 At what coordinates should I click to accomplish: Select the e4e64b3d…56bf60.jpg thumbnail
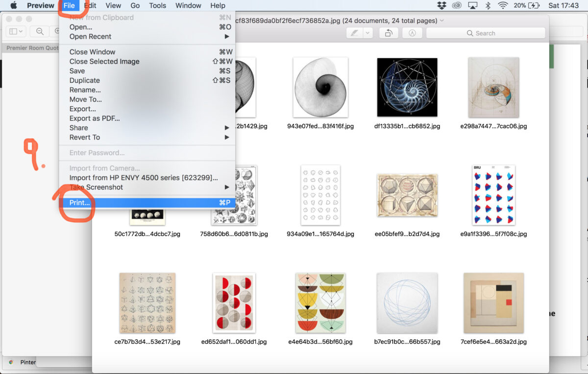(320, 303)
